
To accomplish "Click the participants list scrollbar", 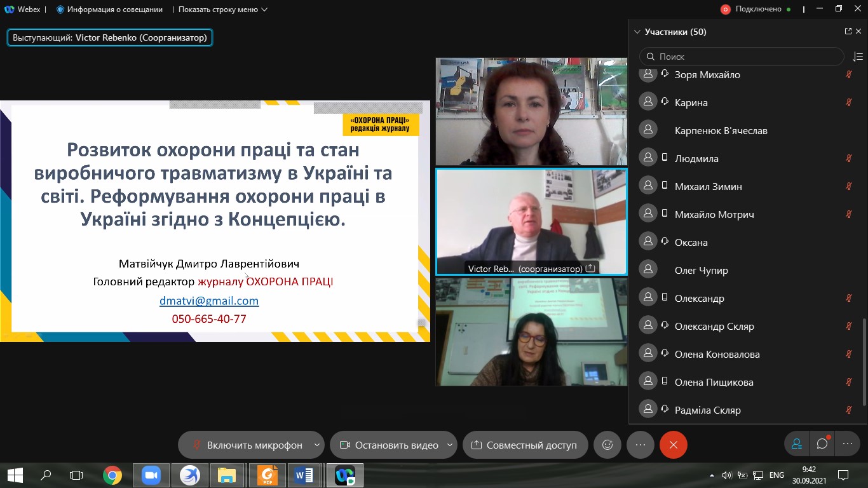I will [864, 362].
